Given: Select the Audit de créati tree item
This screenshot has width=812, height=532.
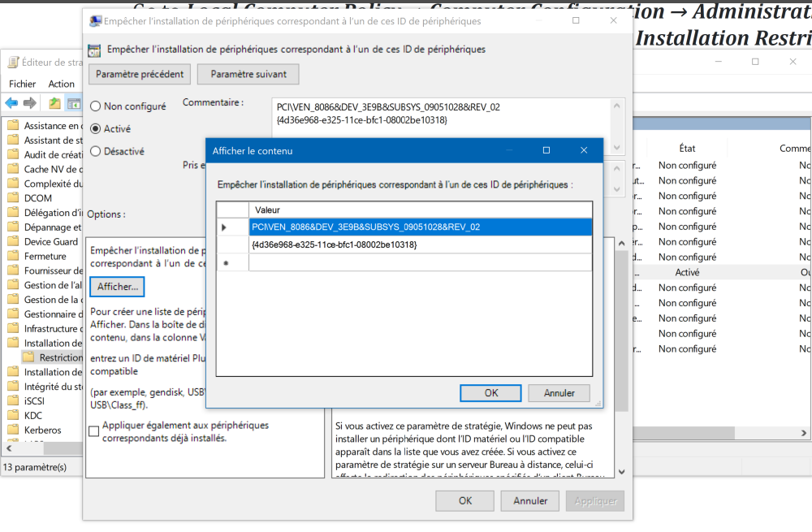Looking at the screenshot, I should coord(54,154).
